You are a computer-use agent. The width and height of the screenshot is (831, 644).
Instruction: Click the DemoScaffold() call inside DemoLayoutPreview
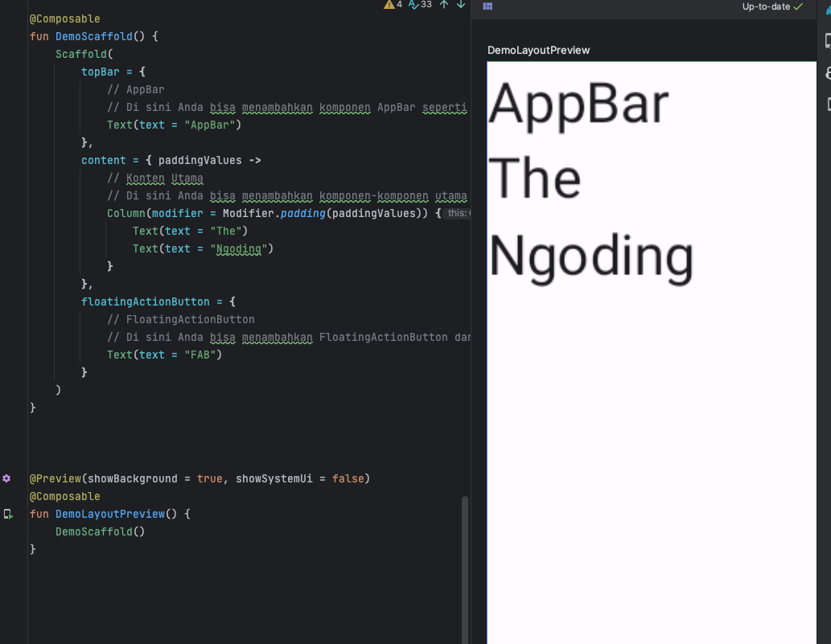[x=100, y=531]
